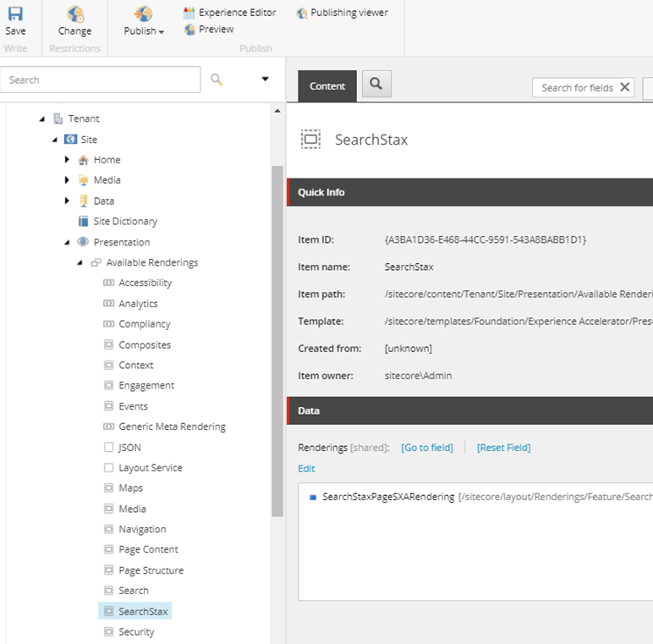
Task: Click the content tree vertical scrollbar
Action: pyautogui.click(x=277, y=341)
